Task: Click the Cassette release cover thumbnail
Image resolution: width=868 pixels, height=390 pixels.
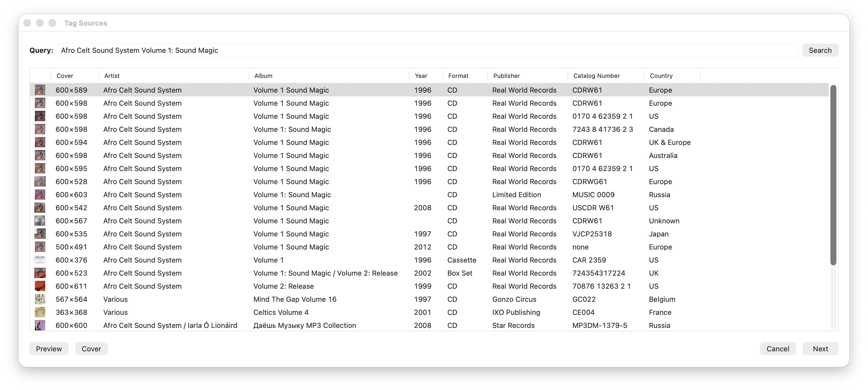Action: 40,260
